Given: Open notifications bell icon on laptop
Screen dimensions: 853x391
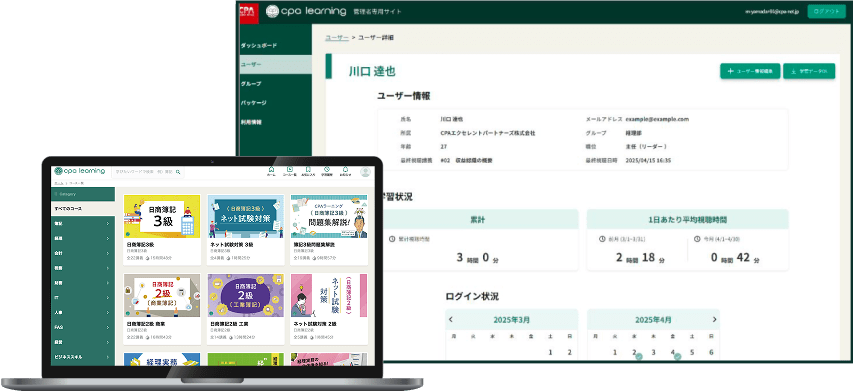Looking at the screenshot, I should click(x=345, y=170).
